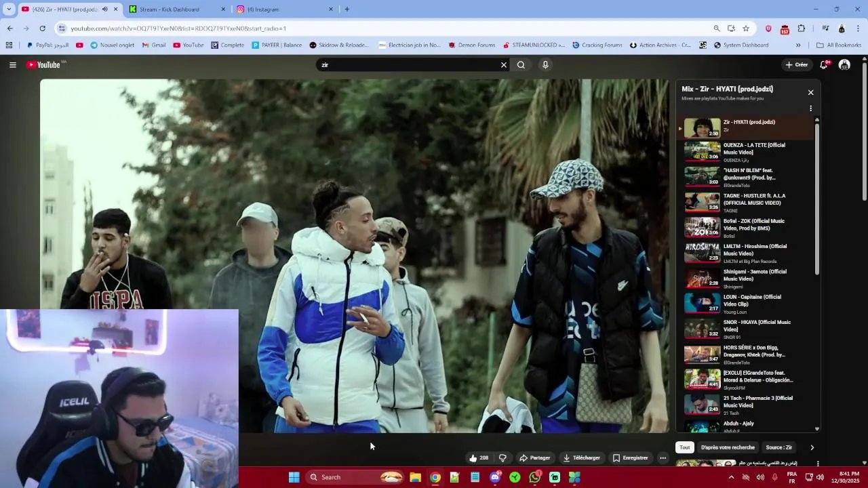Screen dimensions: 868x488
Task: Click the Enregistrer save button
Action: [631, 458]
